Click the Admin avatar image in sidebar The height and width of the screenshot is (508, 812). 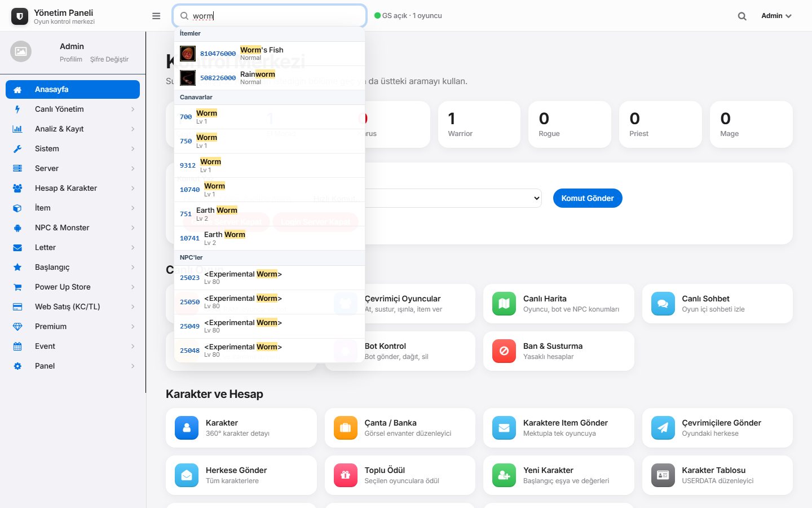coord(21,51)
